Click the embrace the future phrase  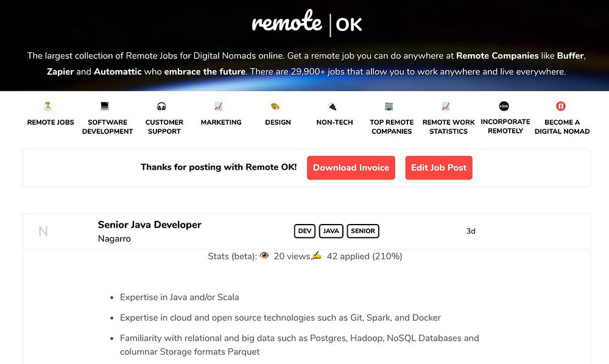(x=205, y=72)
